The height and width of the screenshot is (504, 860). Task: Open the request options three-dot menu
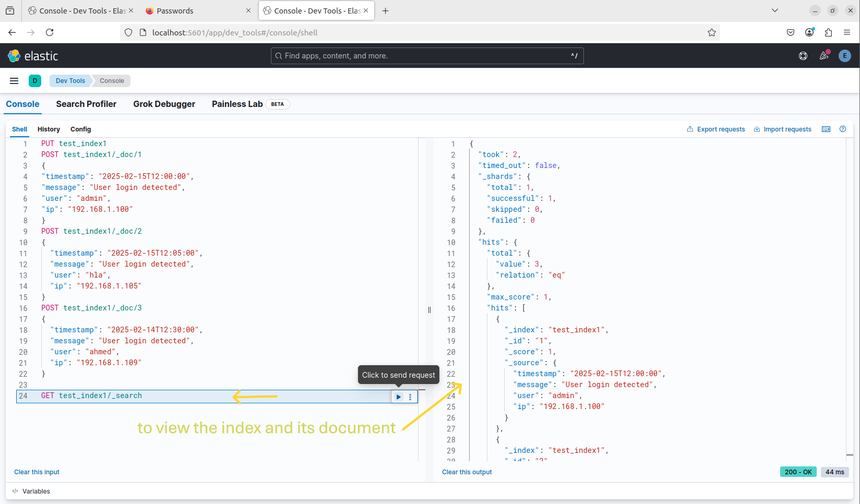tap(410, 397)
